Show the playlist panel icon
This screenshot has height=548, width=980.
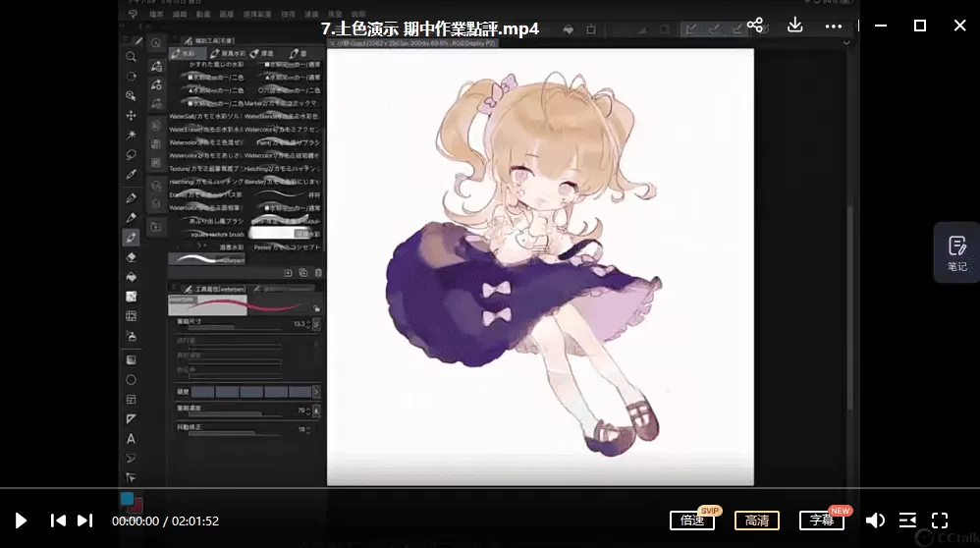(907, 521)
